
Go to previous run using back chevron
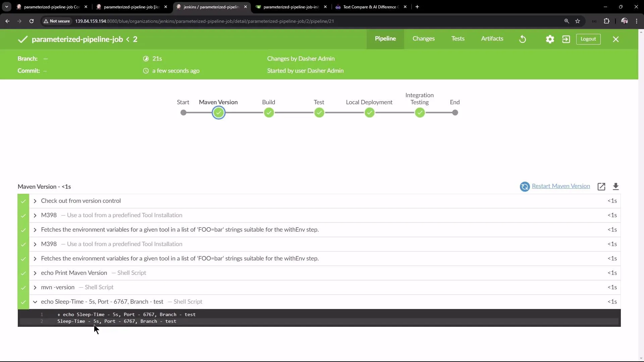[128, 39]
